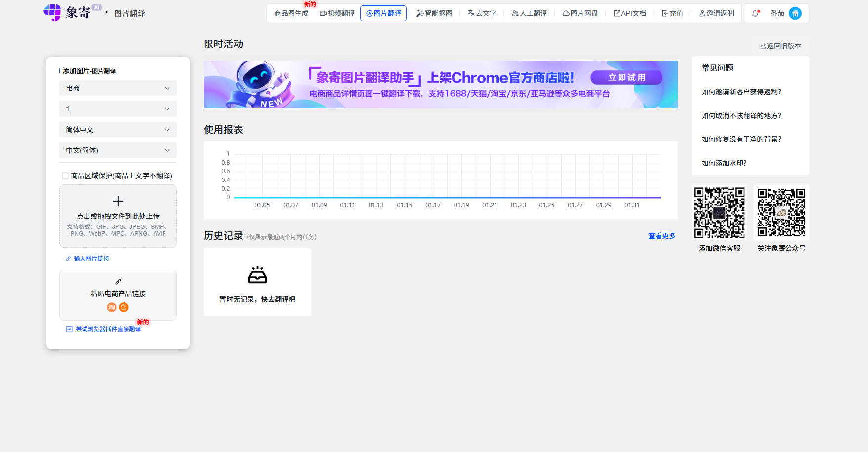Open the 图片网盘 image cloud storage

tap(579, 13)
